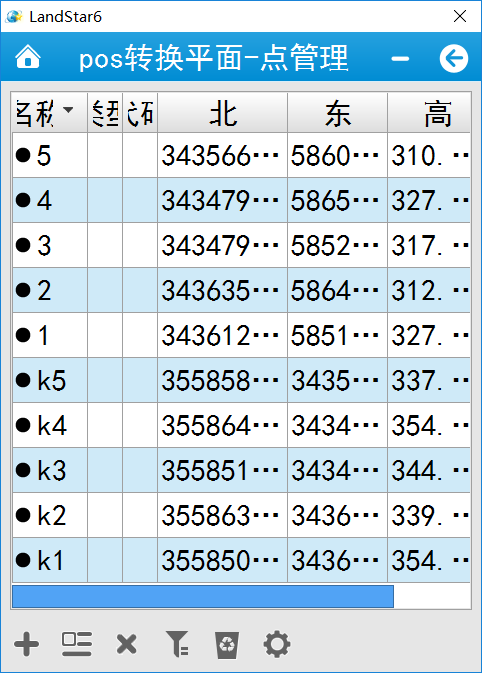Viewport: 482px width, 673px height.
Task: Sort by the 北 column header
Action: coord(222,113)
